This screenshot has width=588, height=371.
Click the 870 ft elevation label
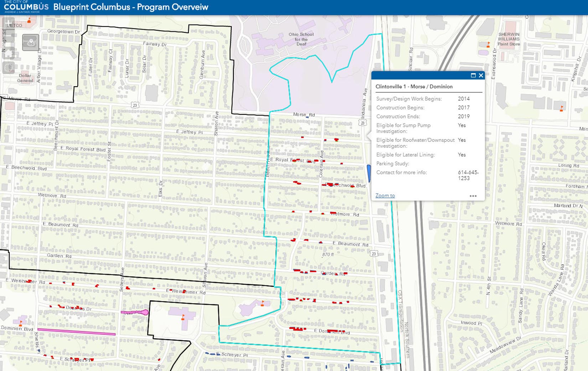(x=328, y=254)
